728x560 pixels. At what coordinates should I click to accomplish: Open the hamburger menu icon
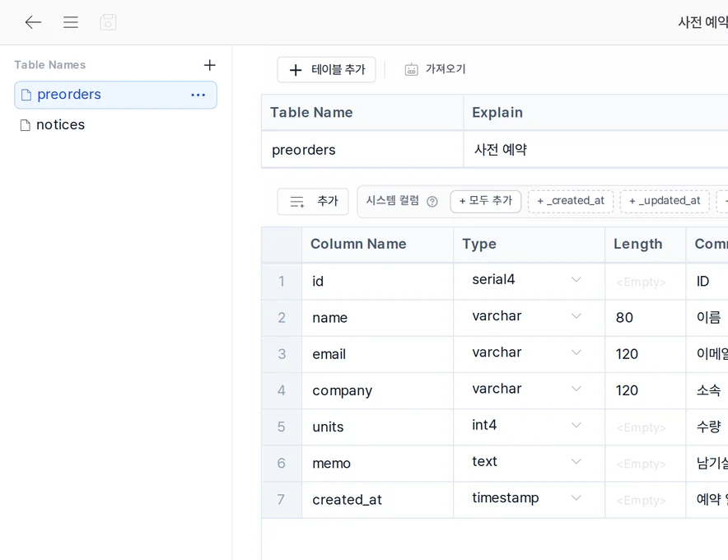pos(71,22)
